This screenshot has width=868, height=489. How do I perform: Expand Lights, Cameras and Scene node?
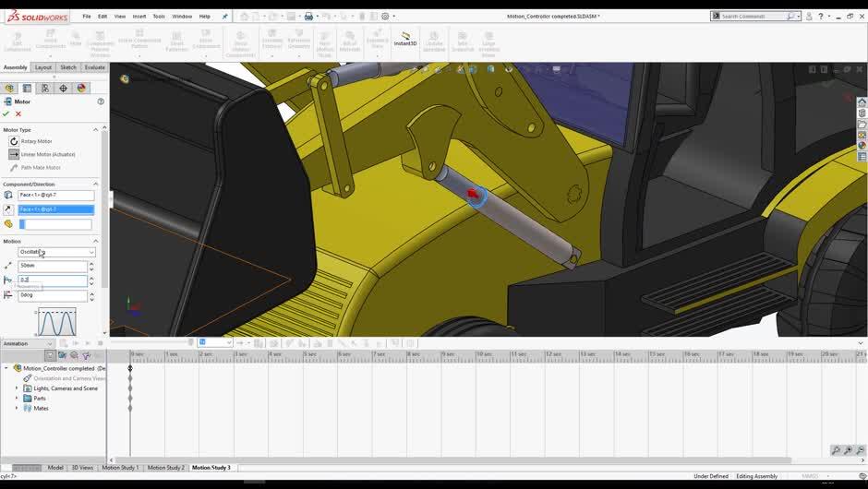click(x=17, y=388)
